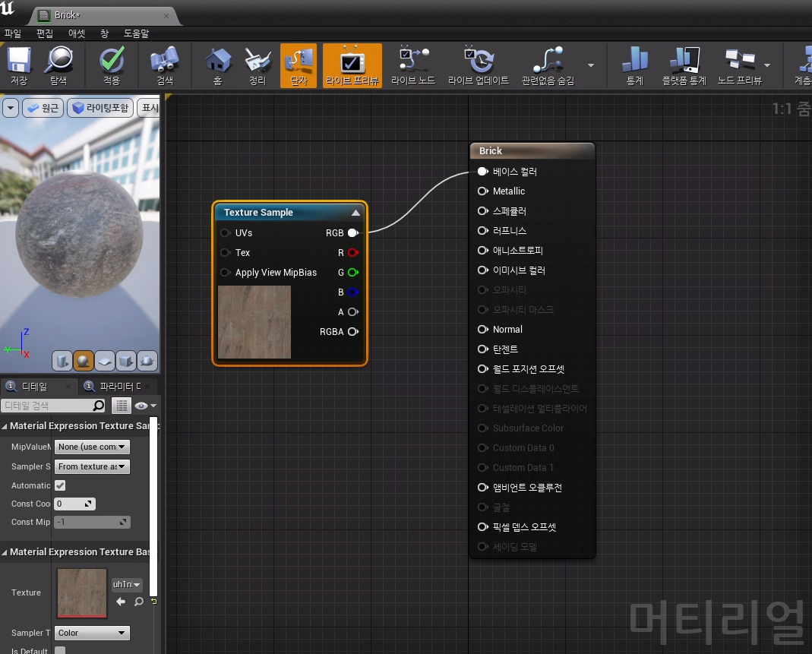The image size is (812, 654).
Task: Click the 표시 (Show) viewport button
Action: point(149,108)
